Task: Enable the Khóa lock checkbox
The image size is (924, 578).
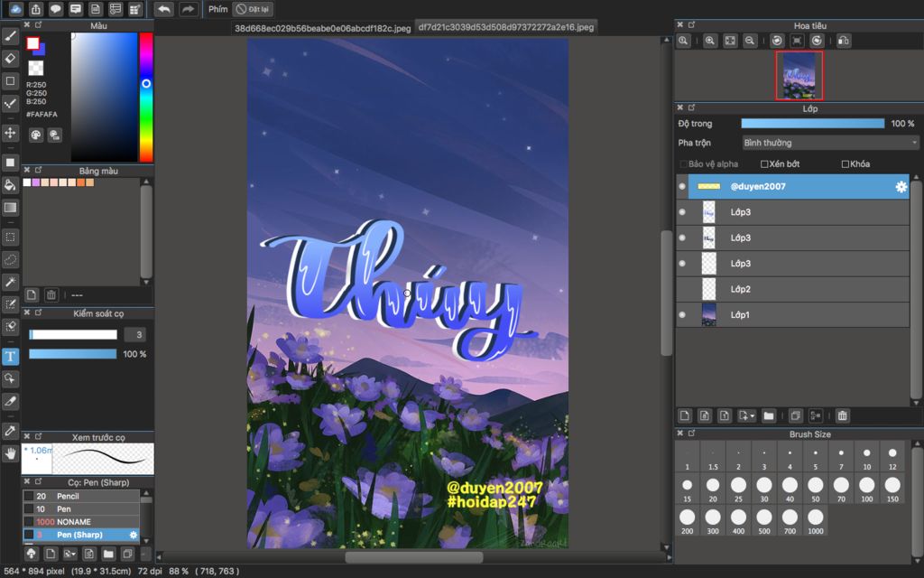Action: 845,164
